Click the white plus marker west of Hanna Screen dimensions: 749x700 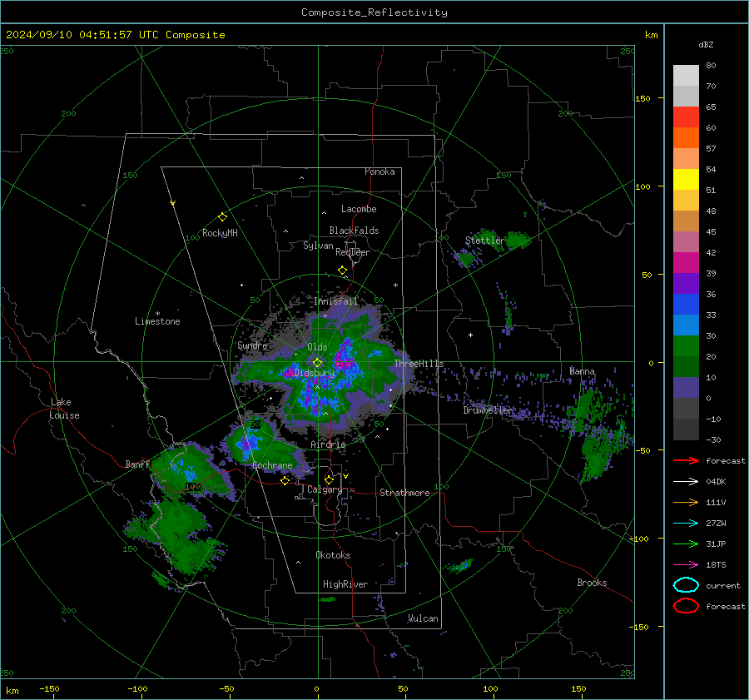[470, 335]
